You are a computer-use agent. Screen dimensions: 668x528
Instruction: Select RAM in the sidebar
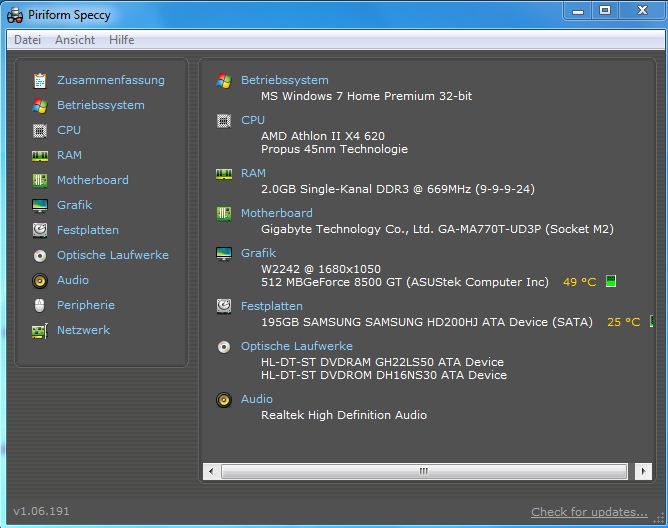pos(69,155)
